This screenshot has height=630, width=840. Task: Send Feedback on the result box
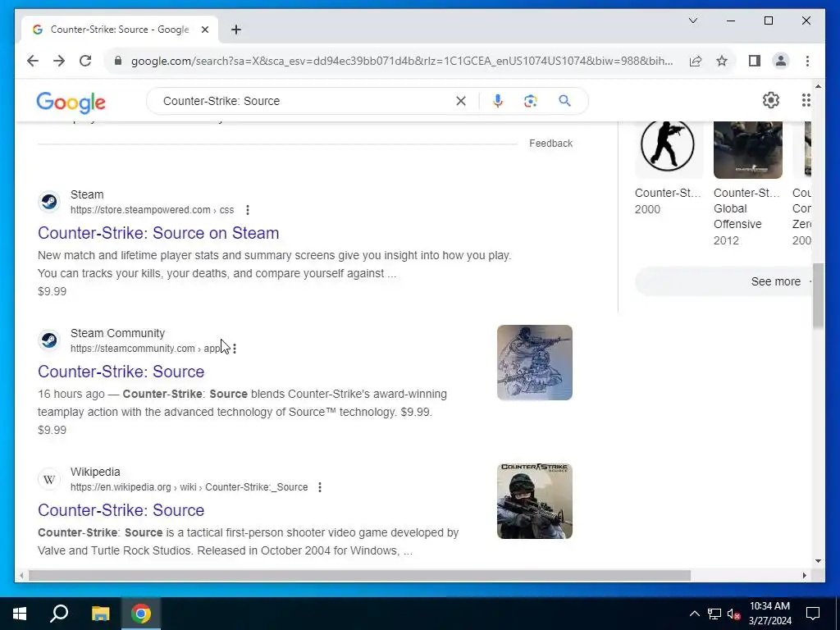(550, 143)
